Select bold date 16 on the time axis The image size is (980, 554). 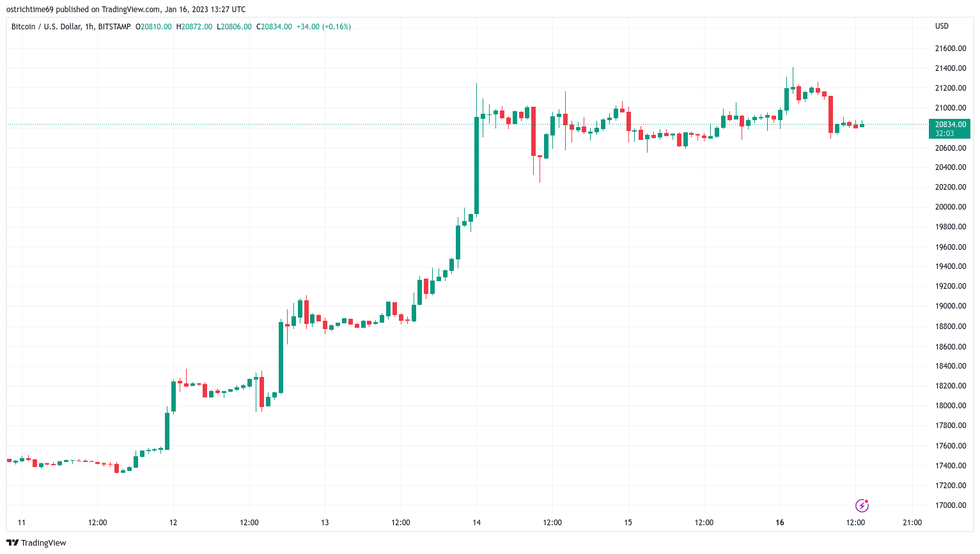point(780,523)
